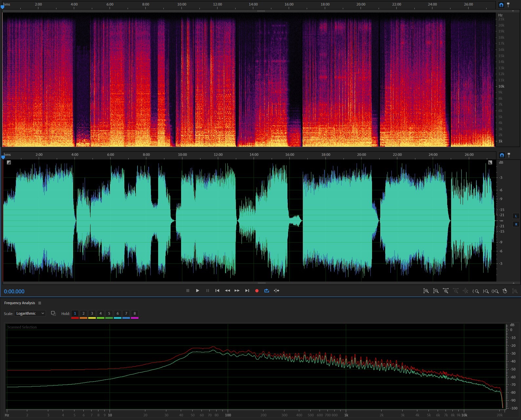The width and height of the screenshot is (521, 420).
Task: Click the Hold 1 button
Action: (75, 313)
